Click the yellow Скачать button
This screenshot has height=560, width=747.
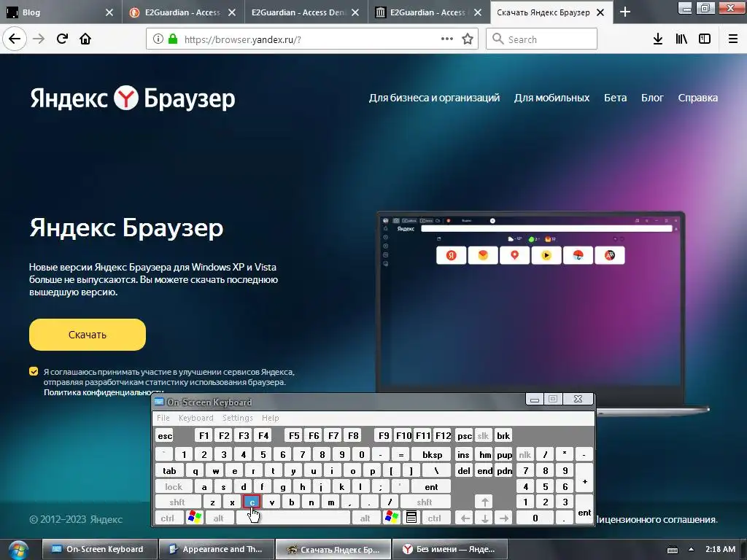pyautogui.click(x=88, y=335)
